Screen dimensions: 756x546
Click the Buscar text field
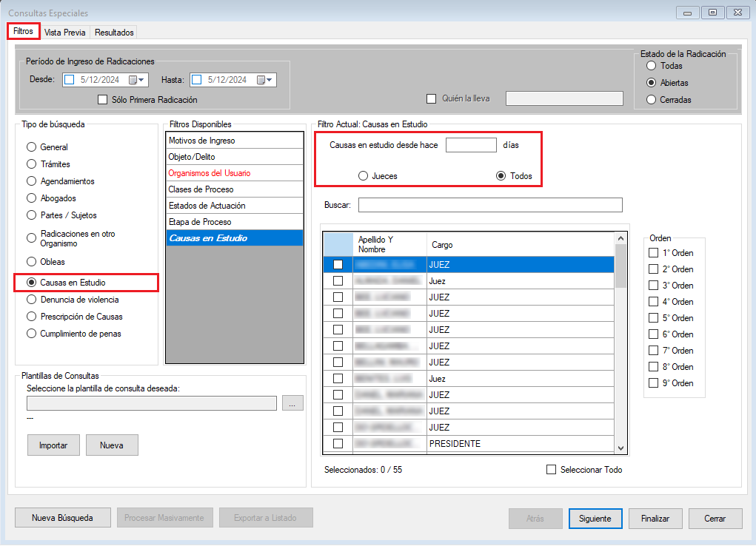(490, 205)
